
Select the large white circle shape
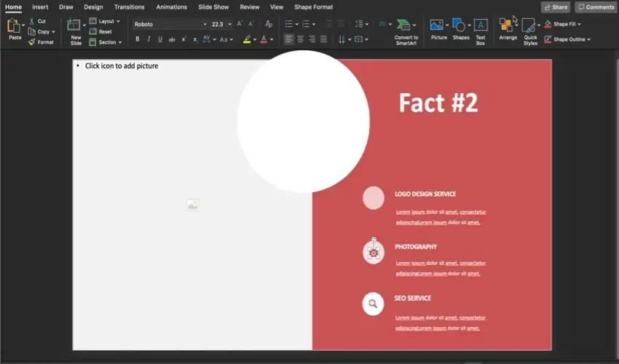pos(304,121)
